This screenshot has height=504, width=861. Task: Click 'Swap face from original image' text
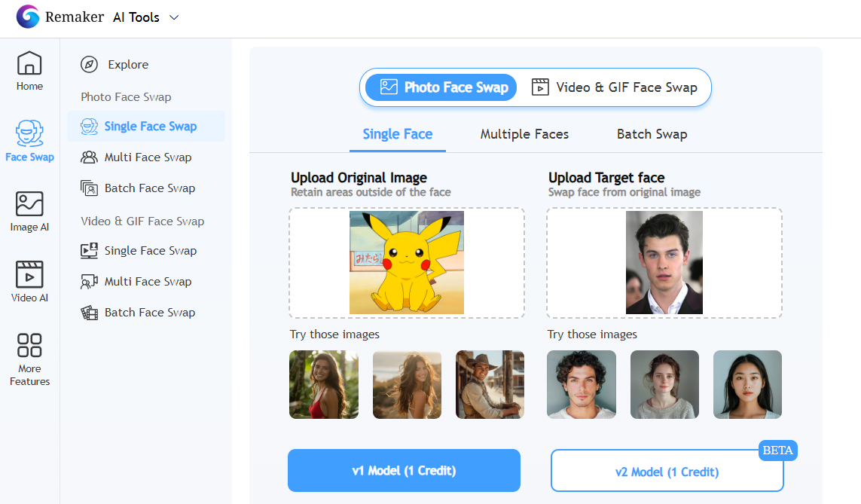(624, 192)
